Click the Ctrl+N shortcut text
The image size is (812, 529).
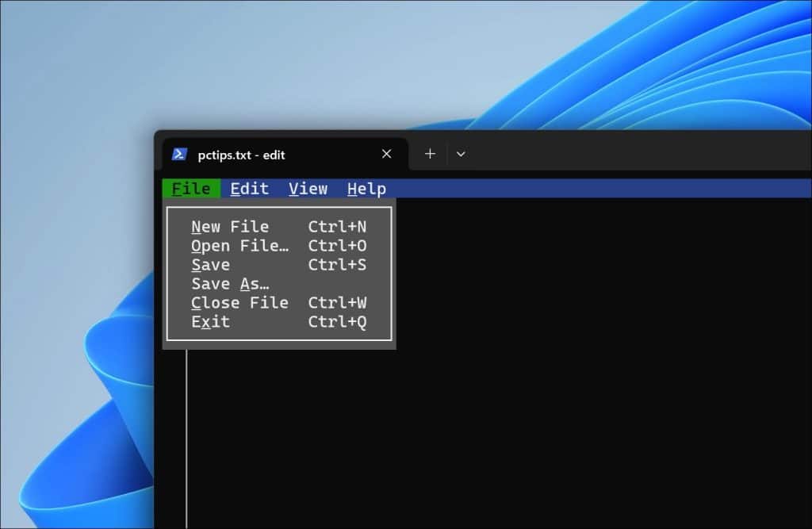coord(337,227)
